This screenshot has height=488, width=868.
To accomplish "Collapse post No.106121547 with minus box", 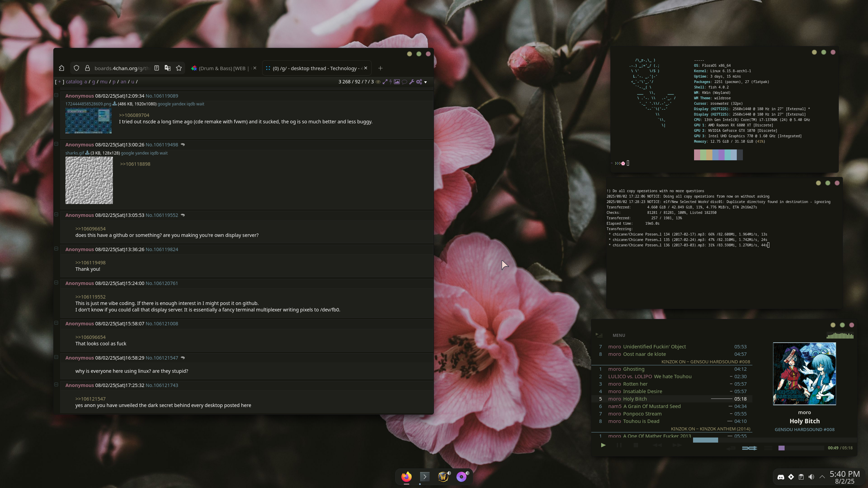I will coord(56,357).
